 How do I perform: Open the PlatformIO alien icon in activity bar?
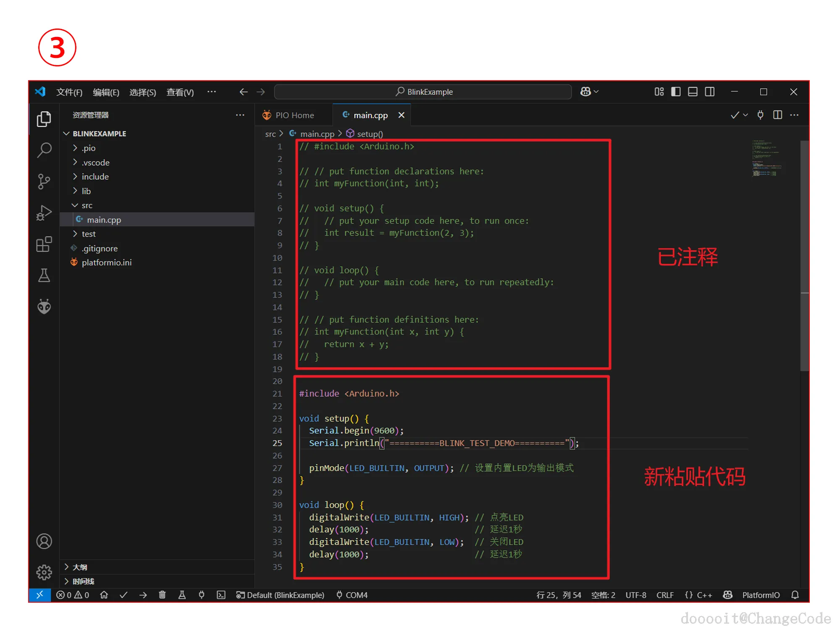(44, 307)
